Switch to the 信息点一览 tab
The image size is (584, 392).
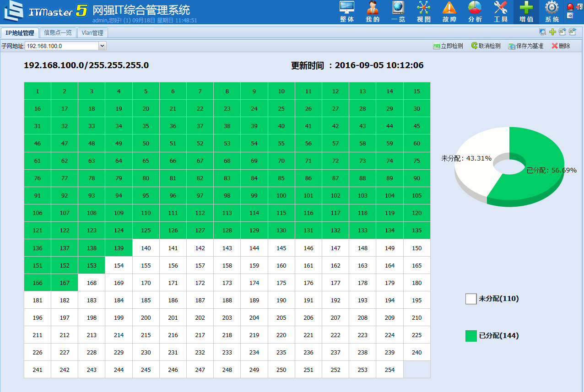[58, 33]
